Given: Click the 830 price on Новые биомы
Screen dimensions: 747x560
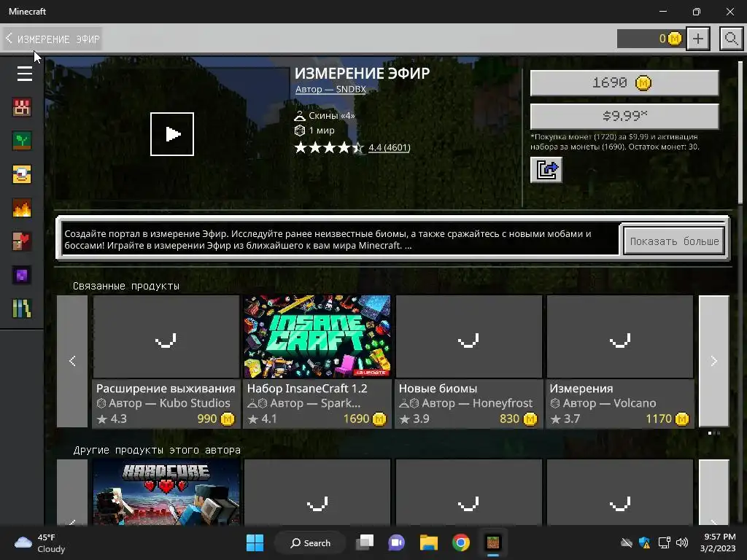Looking at the screenshot, I should pyautogui.click(x=509, y=419).
